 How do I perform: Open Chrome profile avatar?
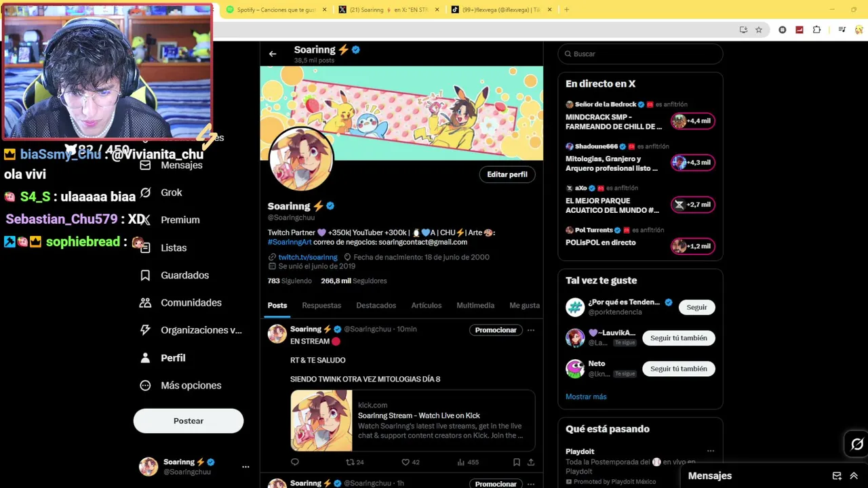coord(859,30)
